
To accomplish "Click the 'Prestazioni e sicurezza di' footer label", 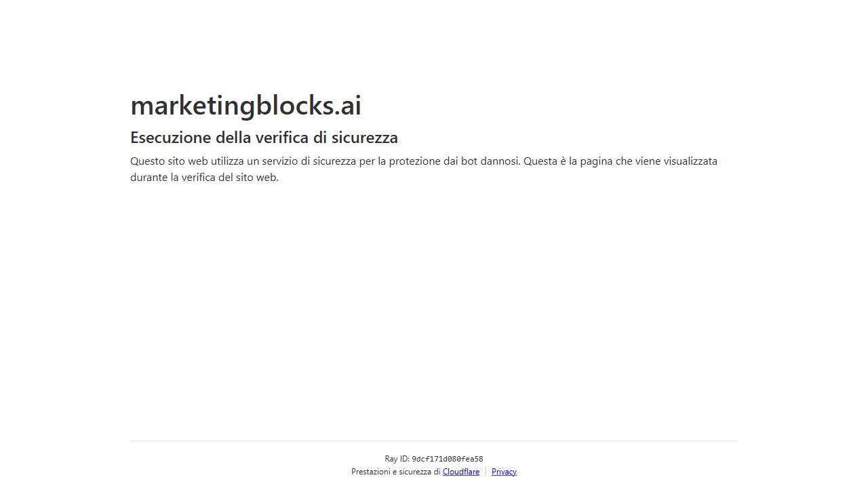I will (x=395, y=471).
